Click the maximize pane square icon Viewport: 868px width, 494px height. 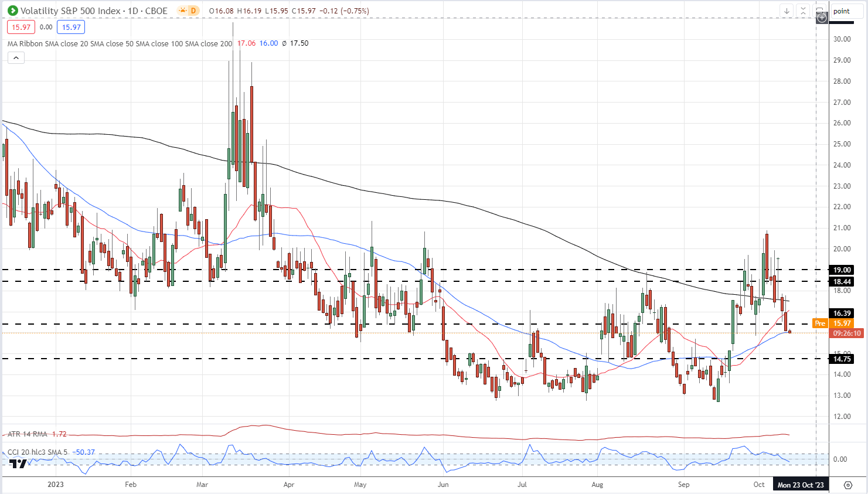pyautogui.click(x=820, y=11)
